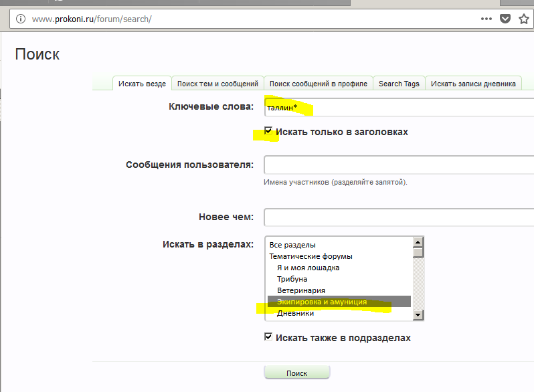This screenshot has height=392, width=534.
Task: Click the section list scroll-up arrow
Action: [x=418, y=242]
